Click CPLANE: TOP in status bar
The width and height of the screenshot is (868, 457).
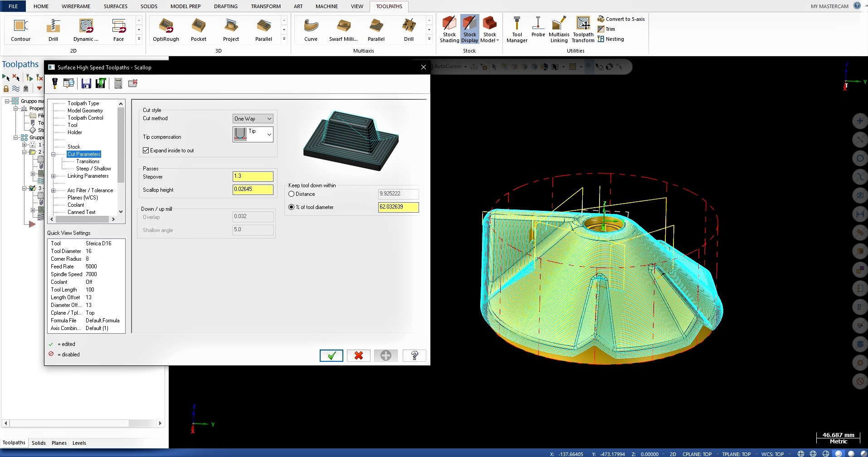pos(697,454)
